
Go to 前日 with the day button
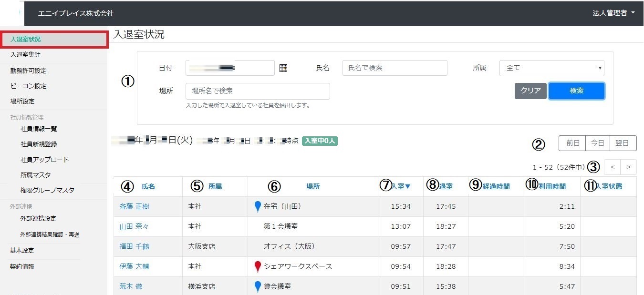(572, 143)
